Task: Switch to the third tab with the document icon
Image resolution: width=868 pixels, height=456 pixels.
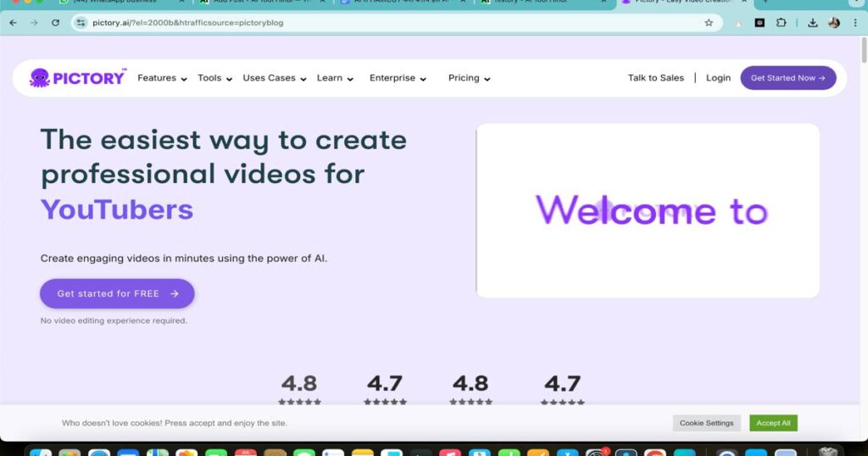Action: click(x=404, y=3)
